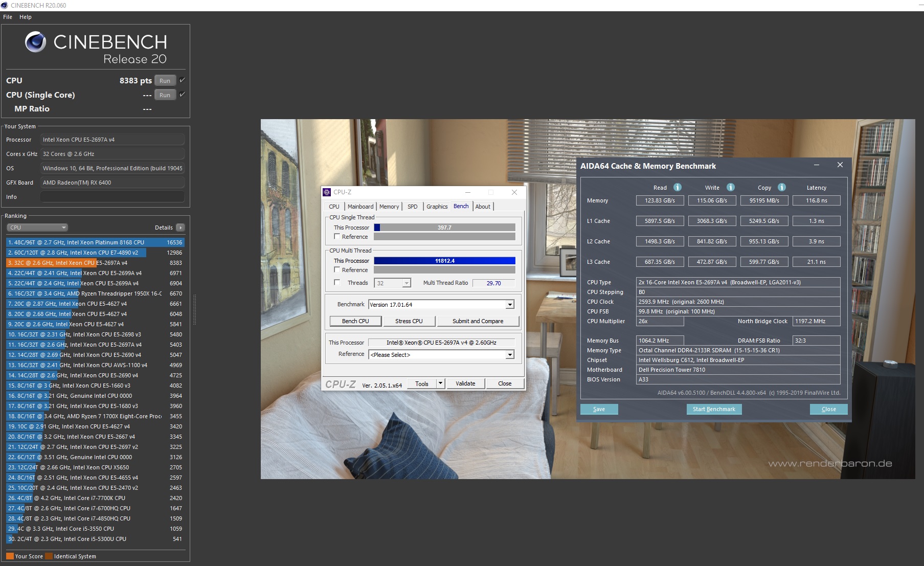Screen dimensions: 924x566
Task: Click the Stress CPU button
Action: point(409,321)
